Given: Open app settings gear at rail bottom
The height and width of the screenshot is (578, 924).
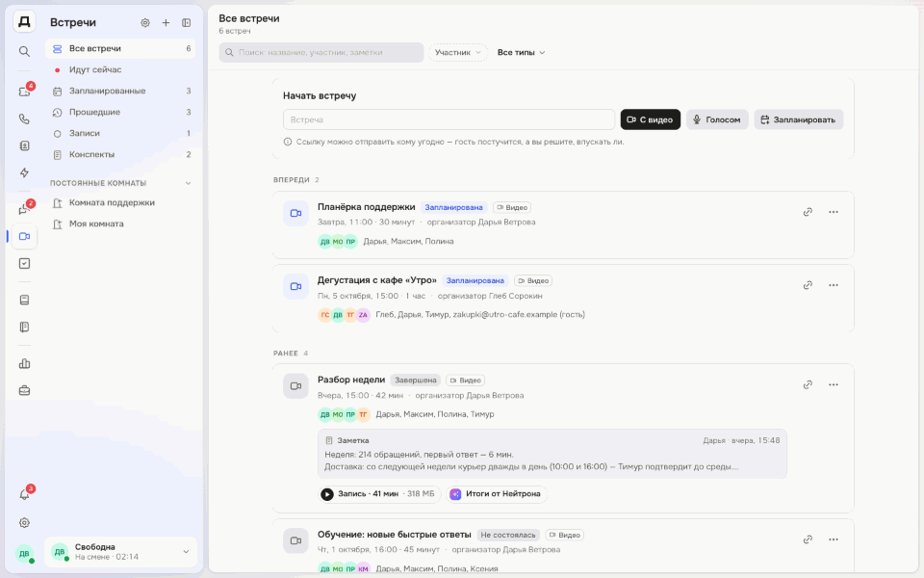Looking at the screenshot, I should click(x=24, y=522).
